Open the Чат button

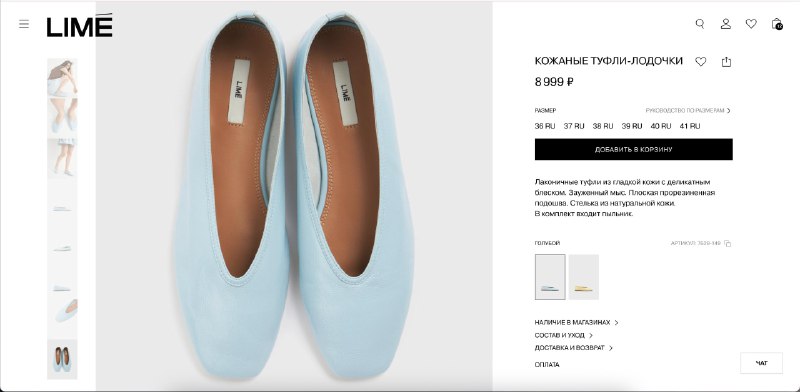tap(761, 363)
